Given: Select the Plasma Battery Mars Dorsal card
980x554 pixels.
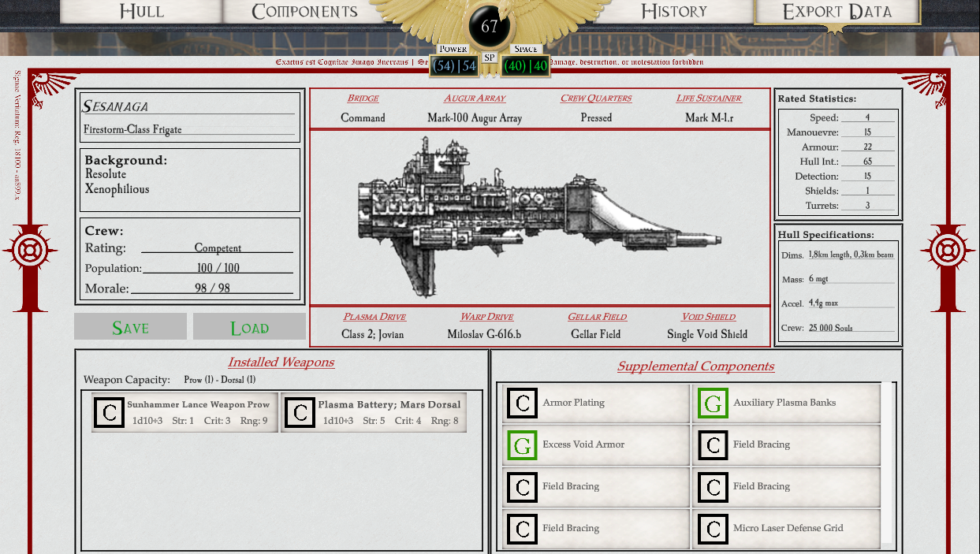Looking at the screenshot, I should [374, 412].
